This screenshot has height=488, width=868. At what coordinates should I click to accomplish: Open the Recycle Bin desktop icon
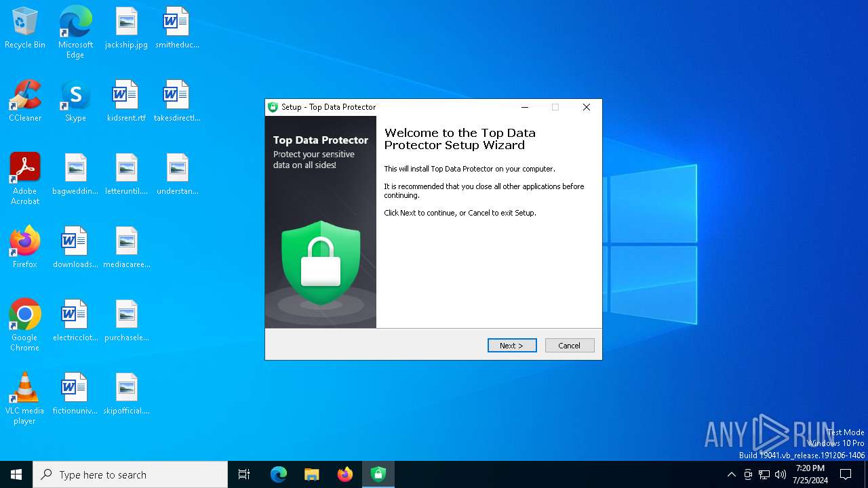click(x=25, y=28)
